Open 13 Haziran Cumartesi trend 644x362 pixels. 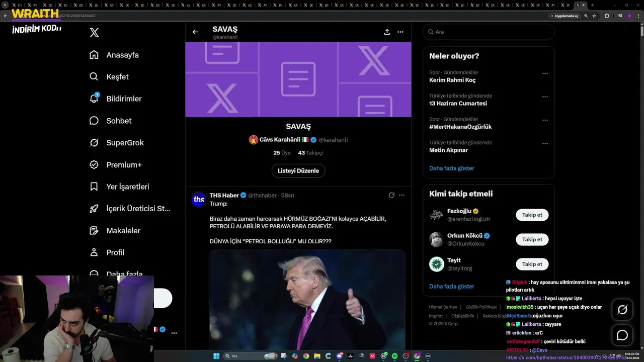(x=458, y=104)
